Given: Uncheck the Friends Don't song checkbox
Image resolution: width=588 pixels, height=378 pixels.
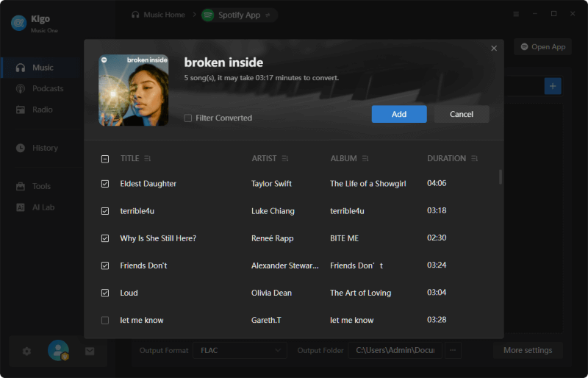Looking at the screenshot, I should tap(105, 265).
